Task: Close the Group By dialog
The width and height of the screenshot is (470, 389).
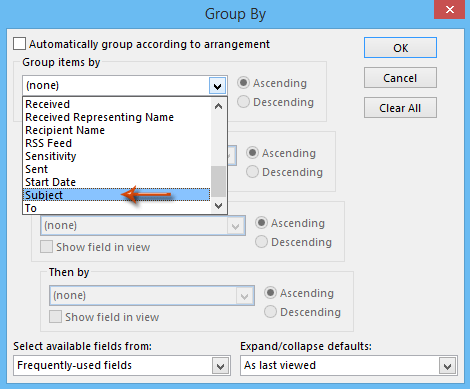Action: coord(450,10)
